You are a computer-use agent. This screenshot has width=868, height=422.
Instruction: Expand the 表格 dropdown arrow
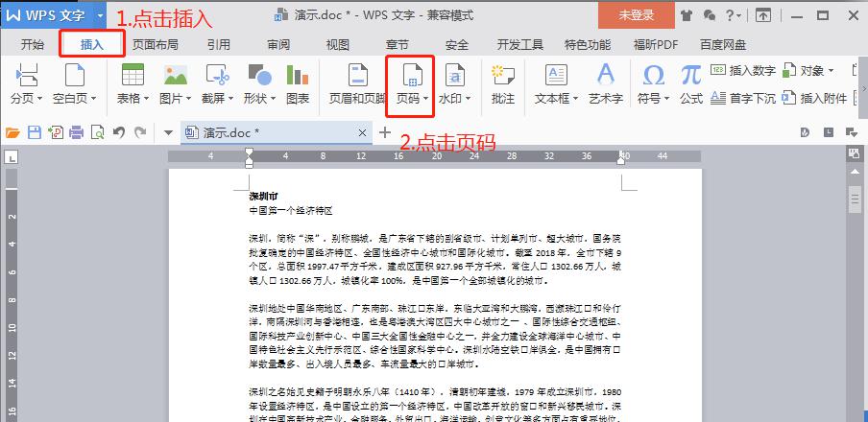(146, 99)
